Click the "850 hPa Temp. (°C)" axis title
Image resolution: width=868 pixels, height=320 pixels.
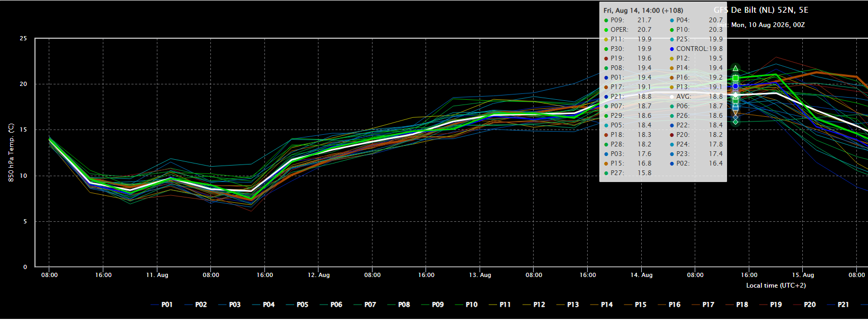[11, 153]
